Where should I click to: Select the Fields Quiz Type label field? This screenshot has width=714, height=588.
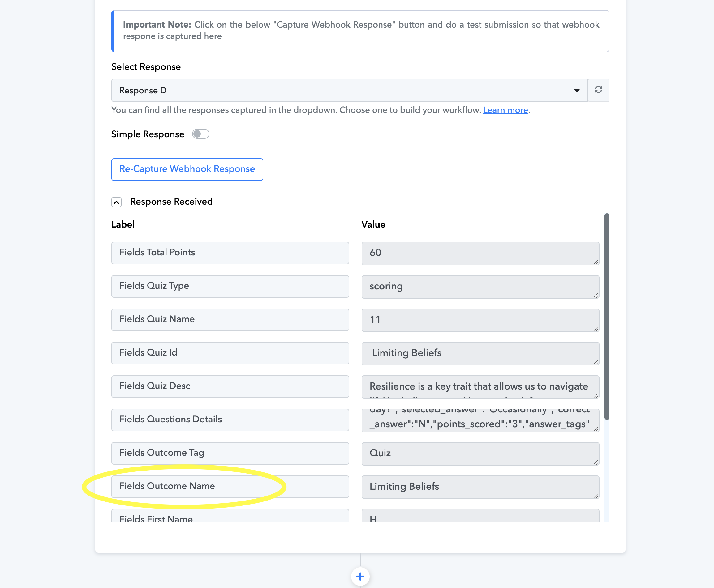pyautogui.click(x=230, y=286)
